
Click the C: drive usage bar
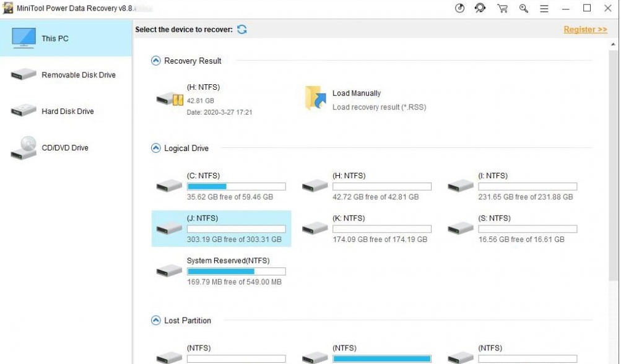(x=237, y=186)
